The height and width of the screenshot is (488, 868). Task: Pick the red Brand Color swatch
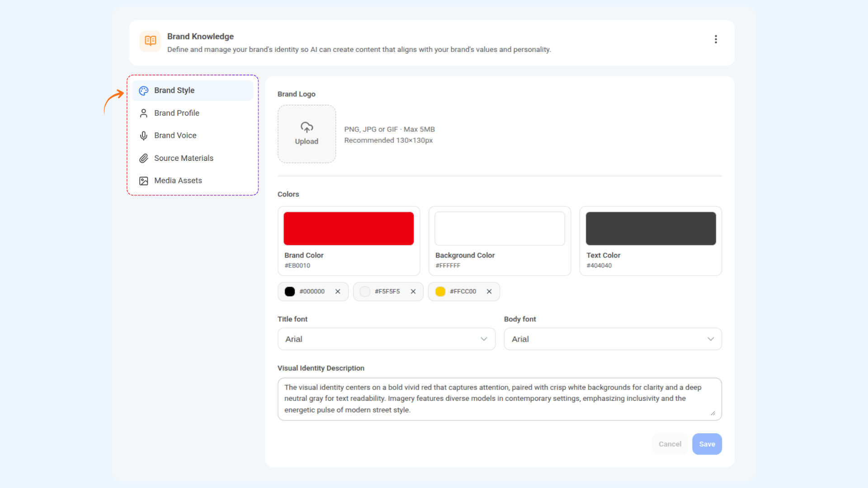pyautogui.click(x=349, y=229)
